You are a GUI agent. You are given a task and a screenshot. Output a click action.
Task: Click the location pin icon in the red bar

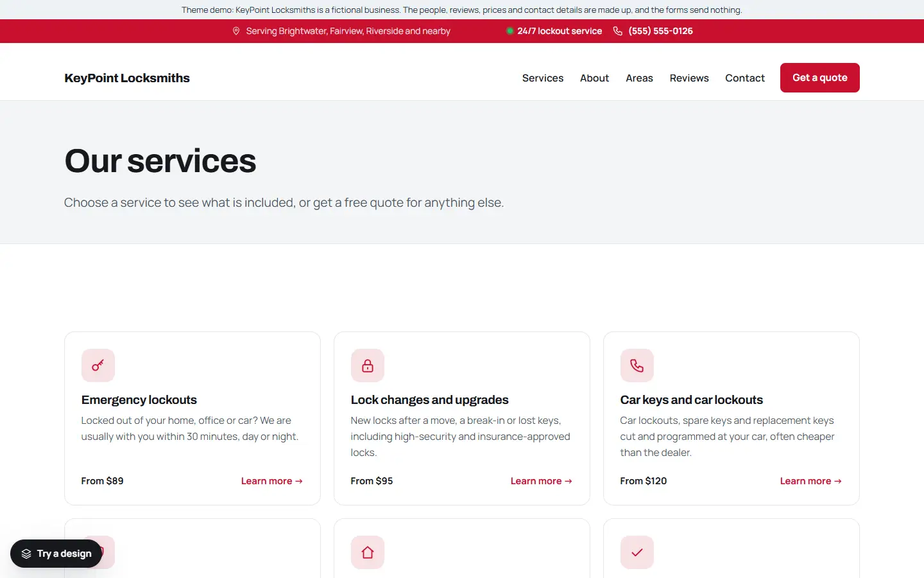click(x=236, y=31)
